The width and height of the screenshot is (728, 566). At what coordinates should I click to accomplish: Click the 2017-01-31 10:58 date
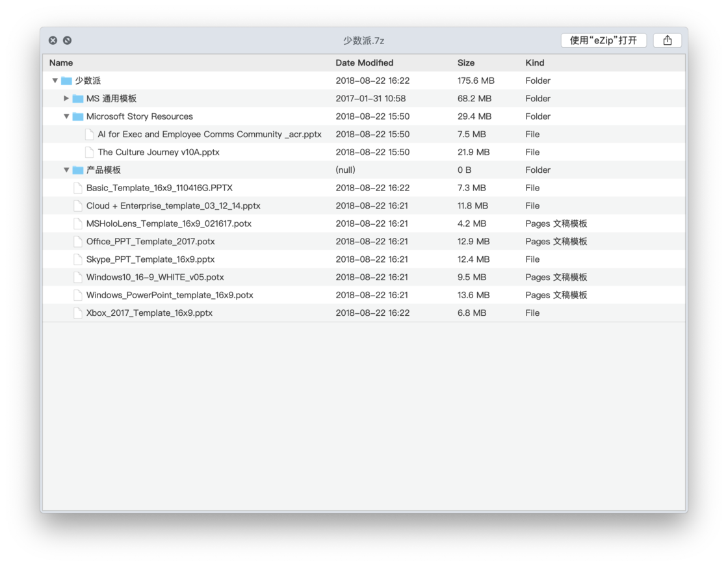click(370, 98)
